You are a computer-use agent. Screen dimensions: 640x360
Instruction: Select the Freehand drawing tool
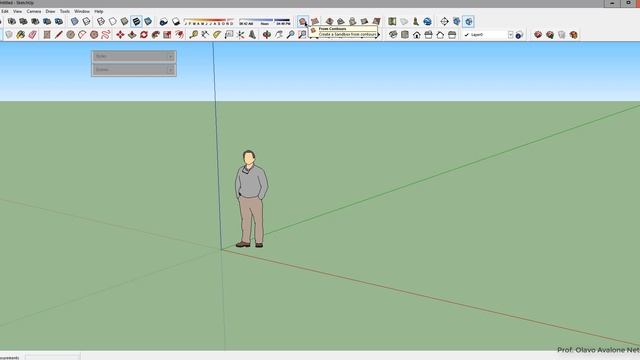(106, 35)
